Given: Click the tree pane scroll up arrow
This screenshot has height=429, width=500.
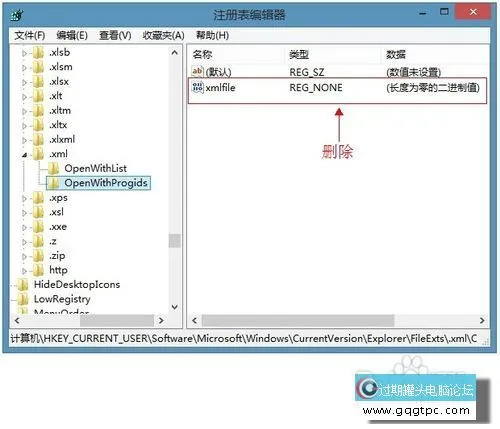Looking at the screenshot, I should click(174, 53).
